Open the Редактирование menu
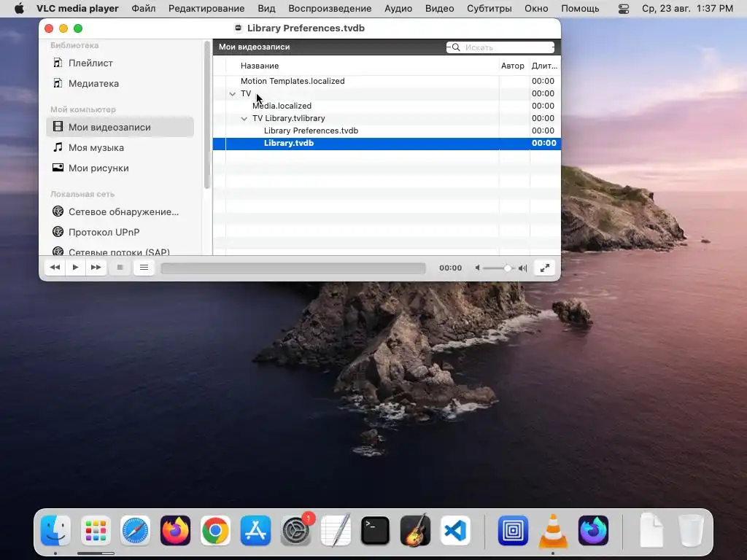This screenshot has width=747, height=560. [206, 9]
